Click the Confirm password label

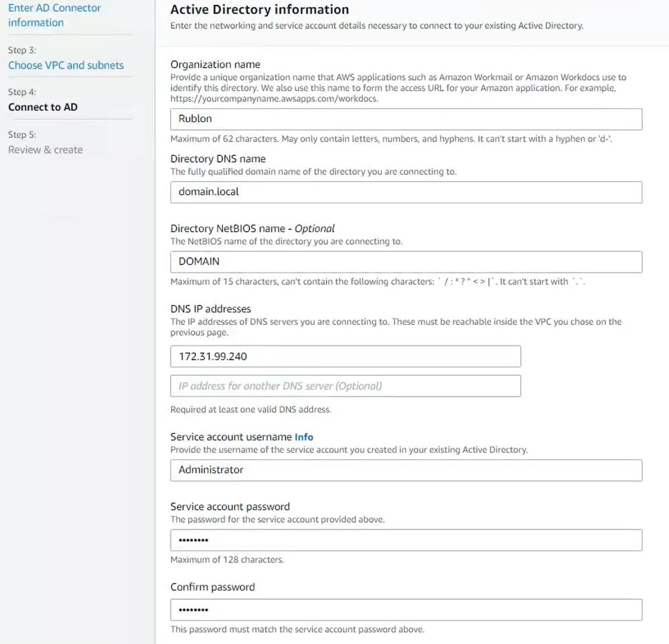213,587
